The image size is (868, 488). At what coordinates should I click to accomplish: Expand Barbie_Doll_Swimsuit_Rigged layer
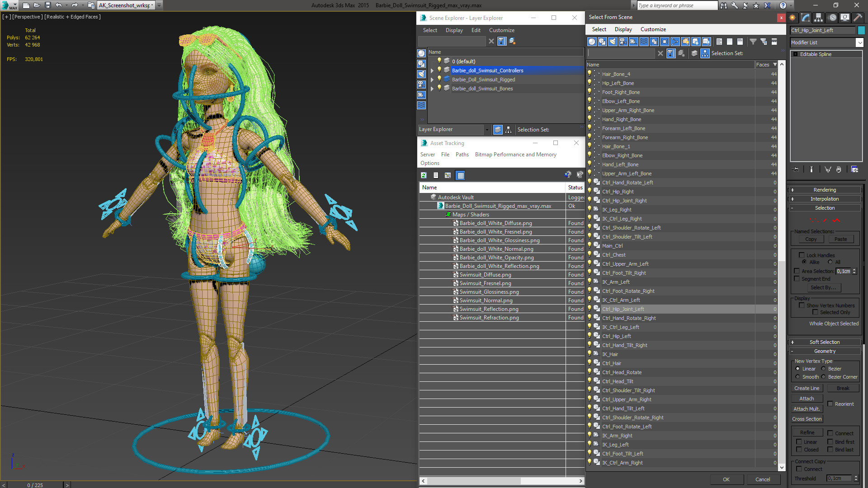click(x=432, y=80)
